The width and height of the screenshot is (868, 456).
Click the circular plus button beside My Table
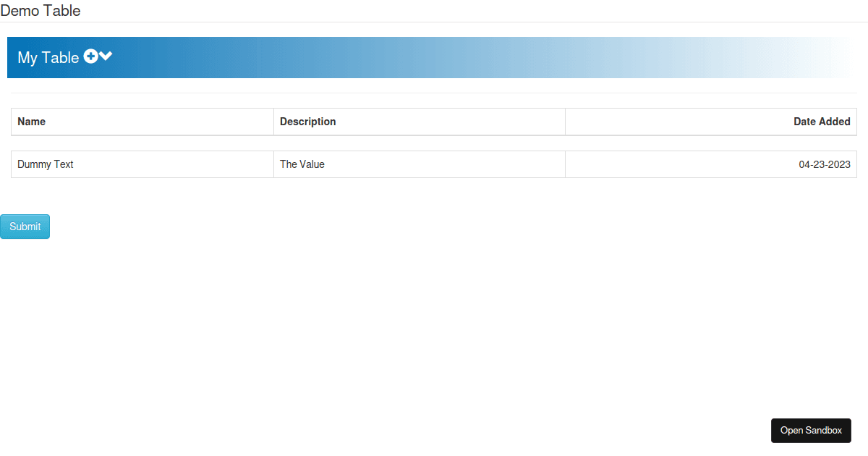[90, 56]
